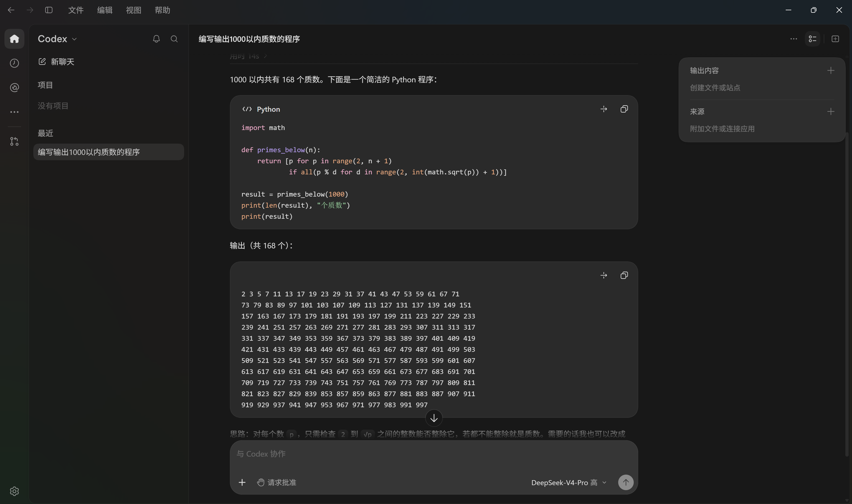The image size is (852, 504).
Task: Restore the Codex window size
Action: (x=814, y=10)
